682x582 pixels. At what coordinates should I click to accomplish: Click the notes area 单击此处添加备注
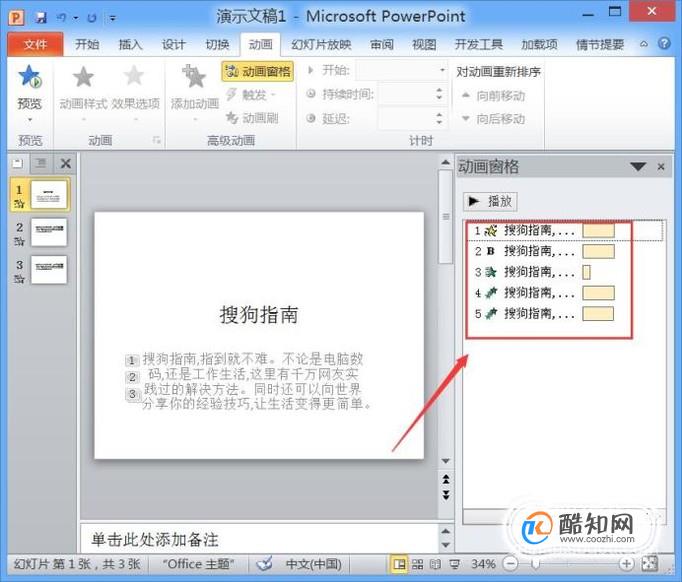coord(155,540)
